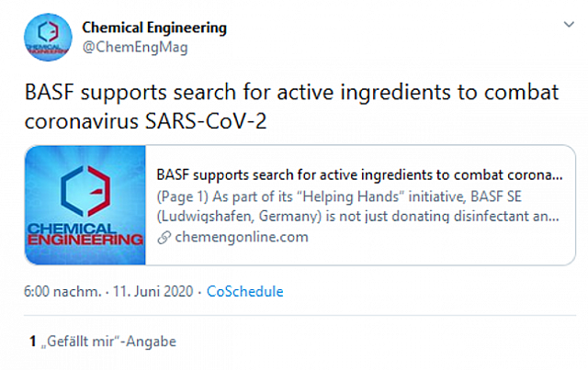
Task: Click the SARS-CoV-2 text in tweet
Action: tap(206, 121)
